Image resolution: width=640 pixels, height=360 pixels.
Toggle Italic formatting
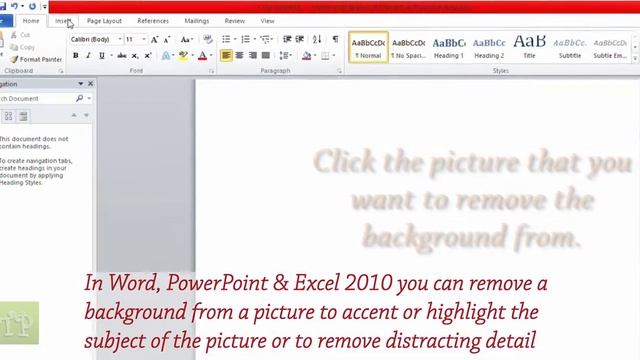click(x=88, y=56)
